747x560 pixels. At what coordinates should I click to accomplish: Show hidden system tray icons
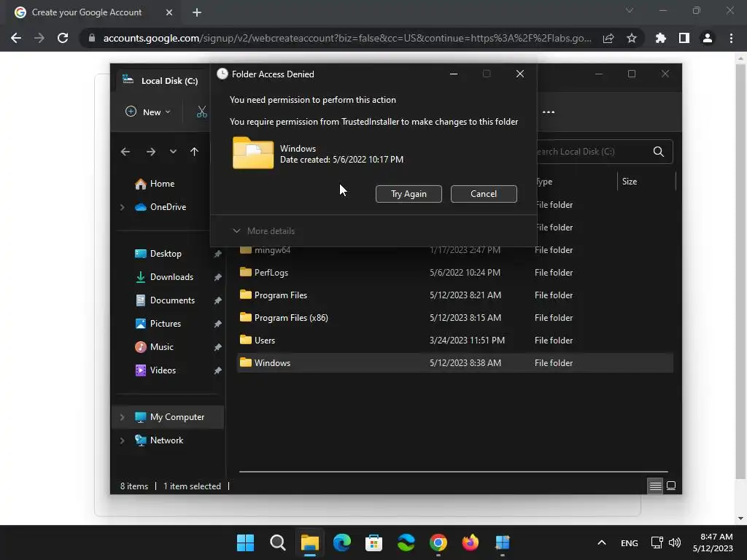point(602,542)
